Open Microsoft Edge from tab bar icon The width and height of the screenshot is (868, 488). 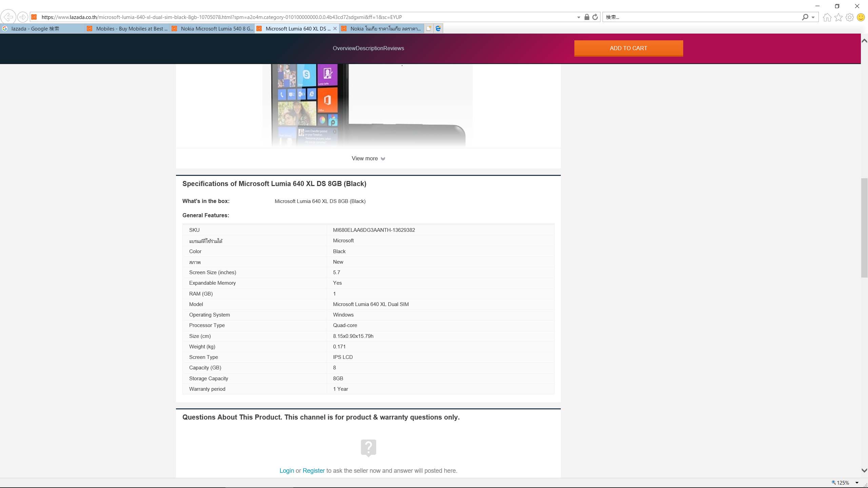coord(438,28)
